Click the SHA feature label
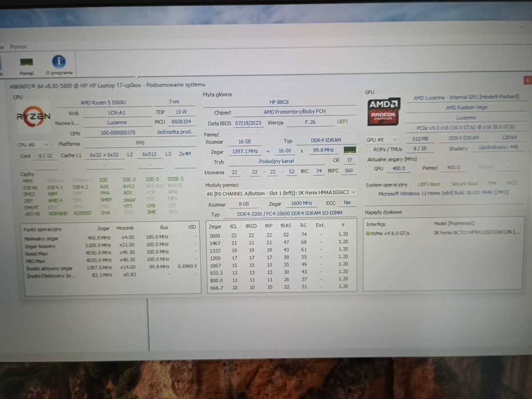 click(105, 213)
